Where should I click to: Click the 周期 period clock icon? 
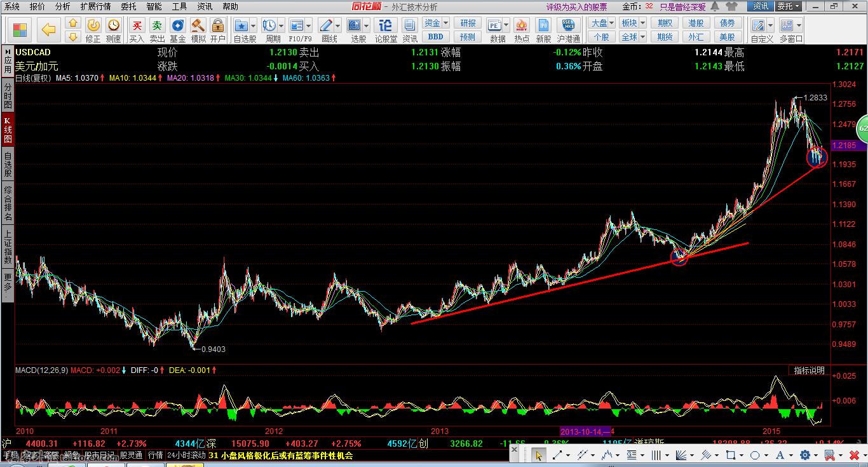click(269, 25)
